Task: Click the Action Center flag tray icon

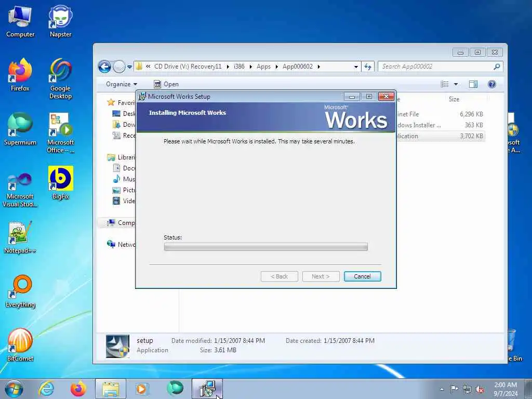Action: pyautogui.click(x=454, y=389)
